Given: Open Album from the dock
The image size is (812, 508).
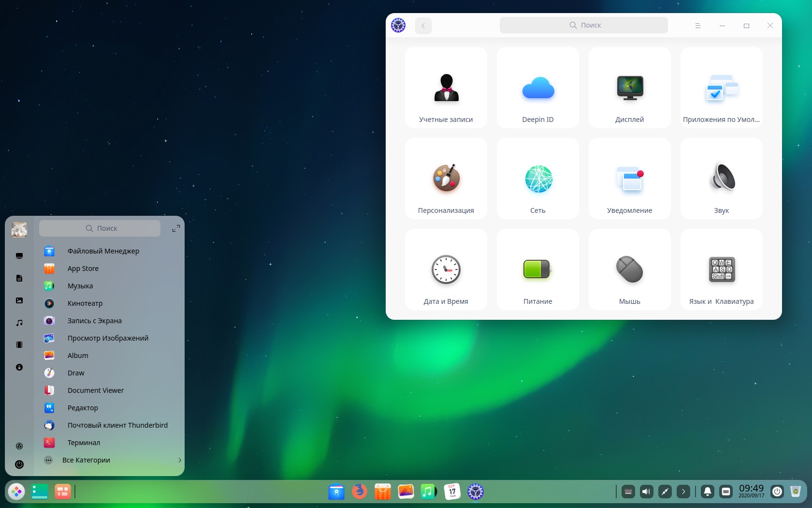Looking at the screenshot, I should coord(406,492).
